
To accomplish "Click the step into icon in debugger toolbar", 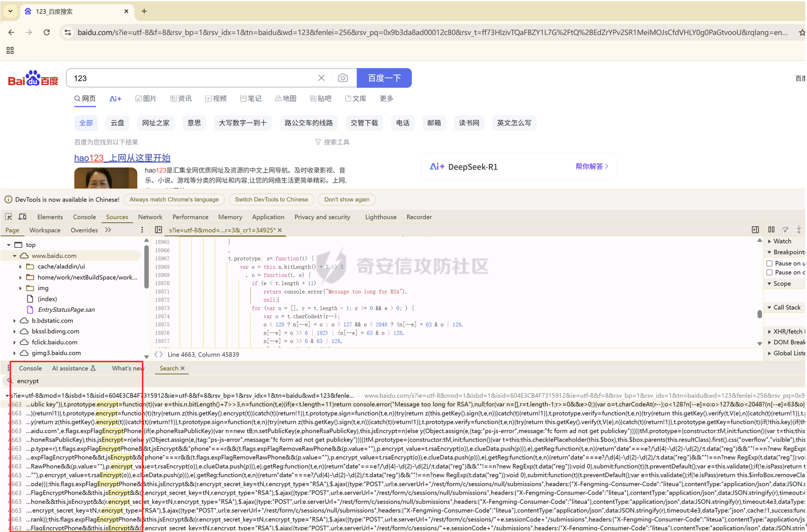I will (799, 230).
